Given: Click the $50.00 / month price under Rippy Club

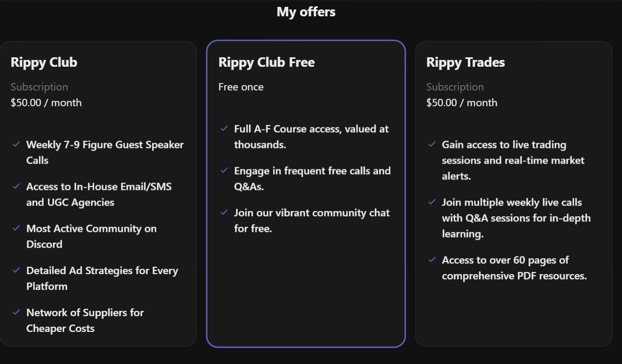Looking at the screenshot, I should pyautogui.click(x=45, y=103).
